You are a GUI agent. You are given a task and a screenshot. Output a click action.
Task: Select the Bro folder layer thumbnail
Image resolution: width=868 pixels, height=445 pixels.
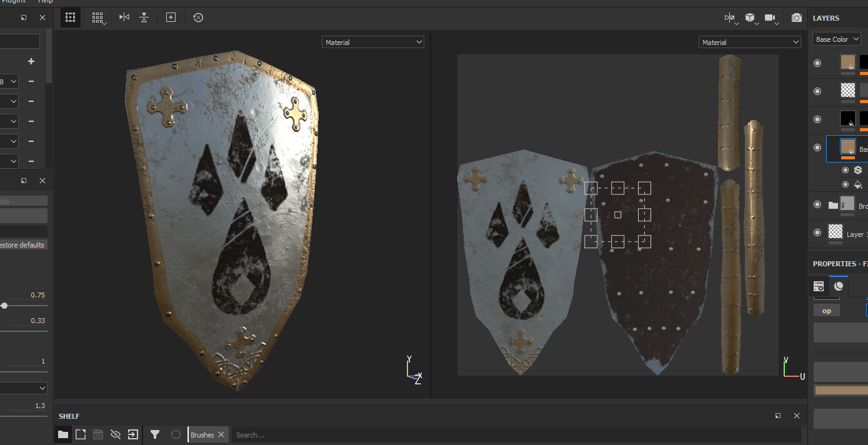847,204
